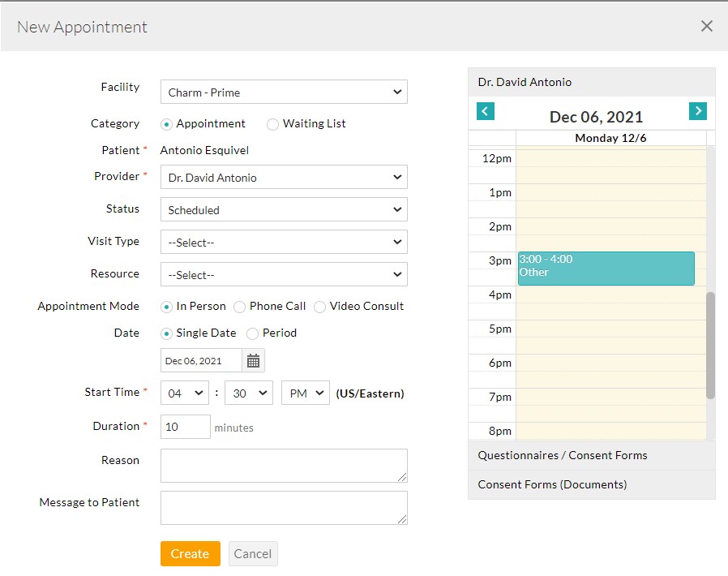Open the Status dropdown showing Scheduled
The width and height of the screenshot is (728, 576).
point(284,209)
